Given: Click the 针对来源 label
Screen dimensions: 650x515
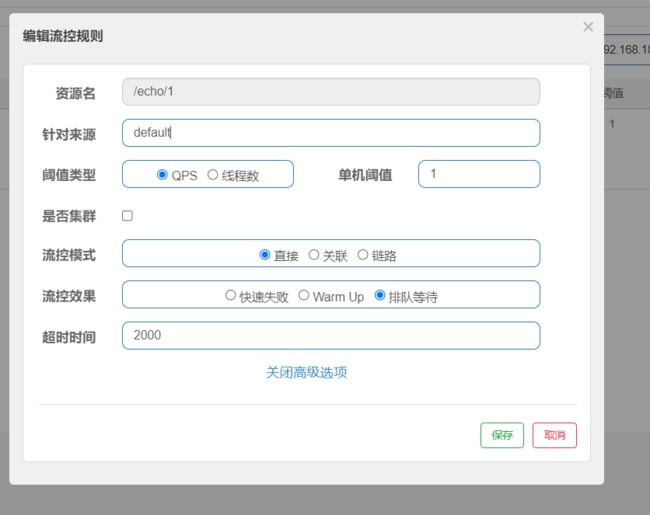Looking at the screenshot, I should click(x=69, y=134).
